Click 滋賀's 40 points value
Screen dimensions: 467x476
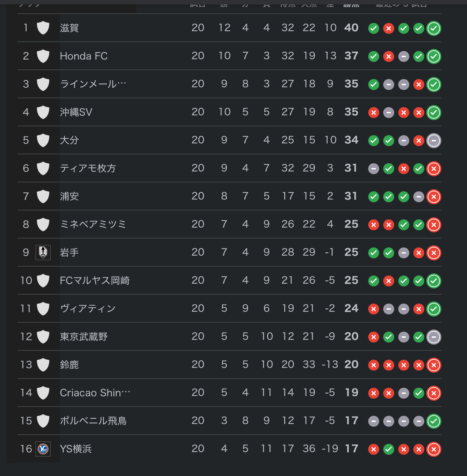[x=351, y=28]
